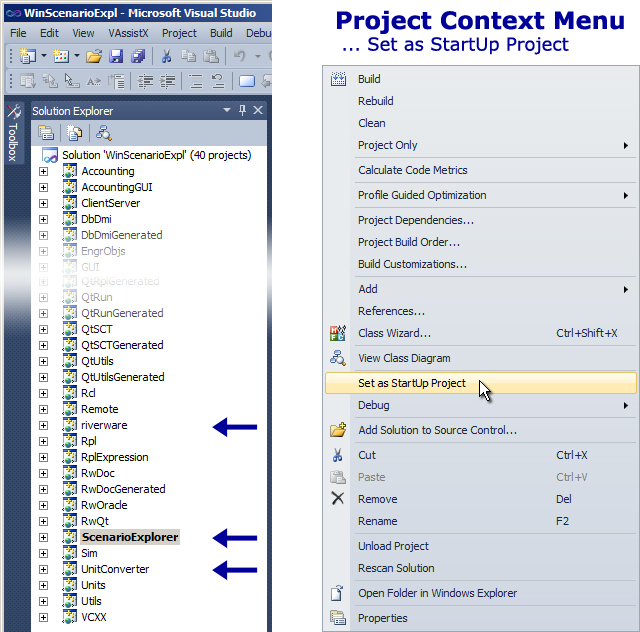Screen dimensions: 640x632
Task: Click Show All Files icon in Solution Explorer
Action: 74,133
